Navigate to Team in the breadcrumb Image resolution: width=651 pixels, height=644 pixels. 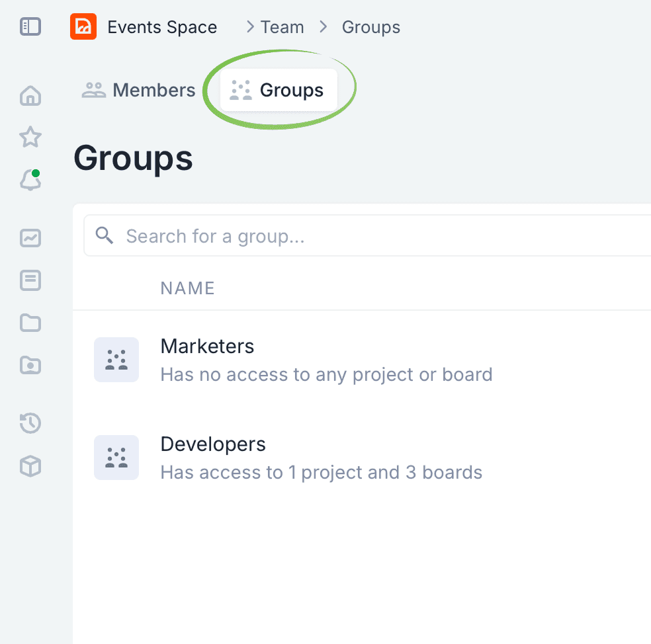click(282, 27)
